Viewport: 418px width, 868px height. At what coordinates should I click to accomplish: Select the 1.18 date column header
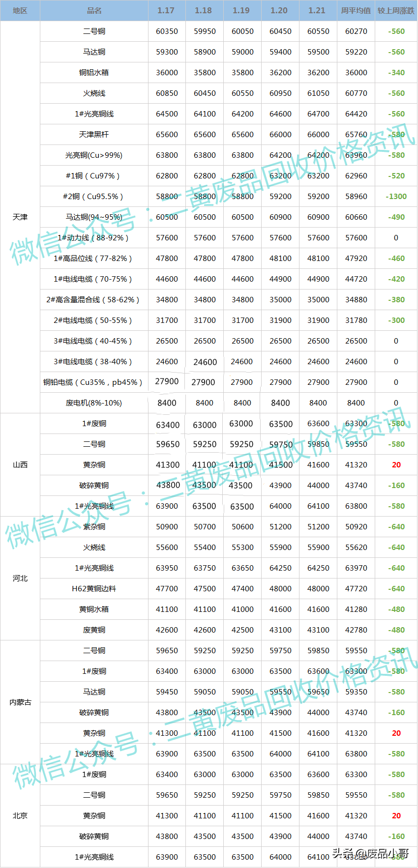click(x=204, y=10)
